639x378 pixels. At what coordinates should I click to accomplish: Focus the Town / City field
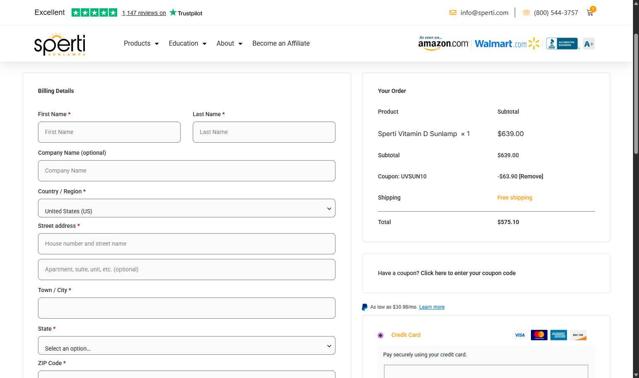click(x=187, y=308)
